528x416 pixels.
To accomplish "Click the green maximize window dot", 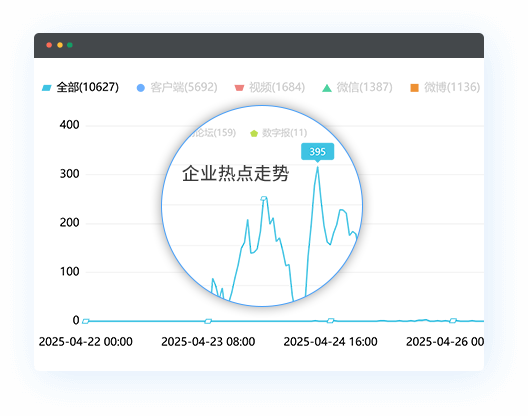I will point(70,45).
